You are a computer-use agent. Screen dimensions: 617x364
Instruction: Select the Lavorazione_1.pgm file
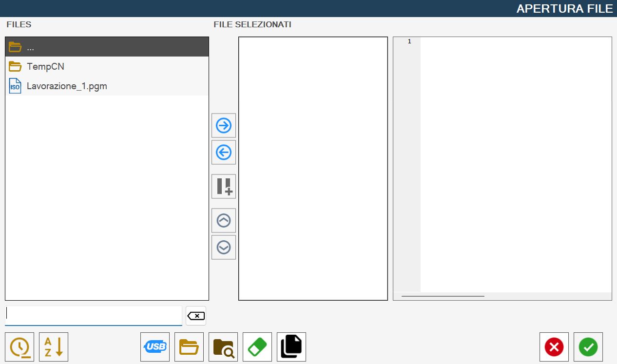[107, 86]
